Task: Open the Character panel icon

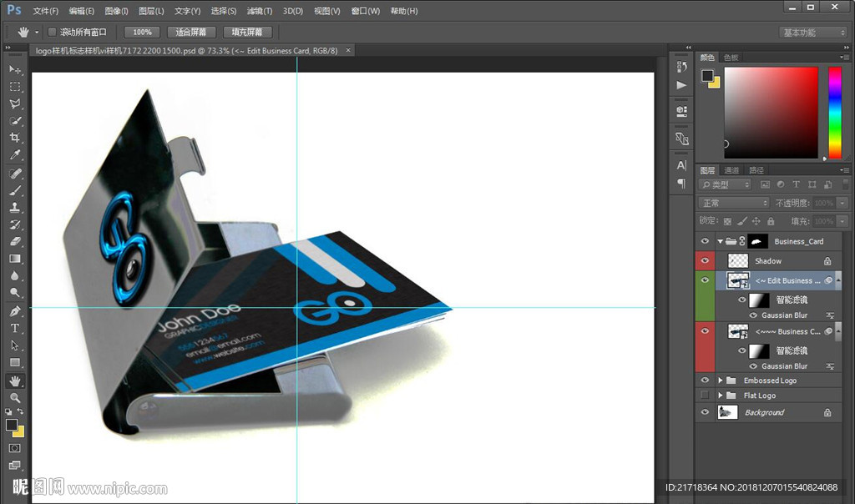Action: click(681, 165)
